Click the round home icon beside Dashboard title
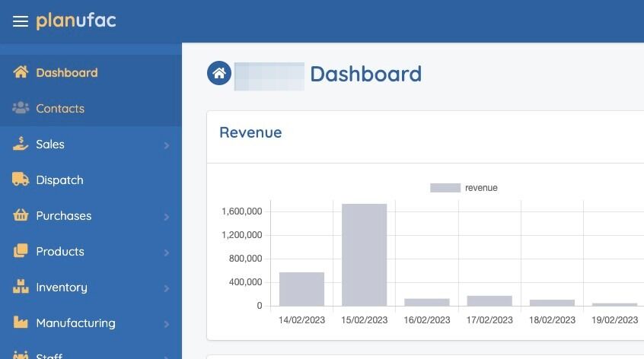 click(219, 74)
